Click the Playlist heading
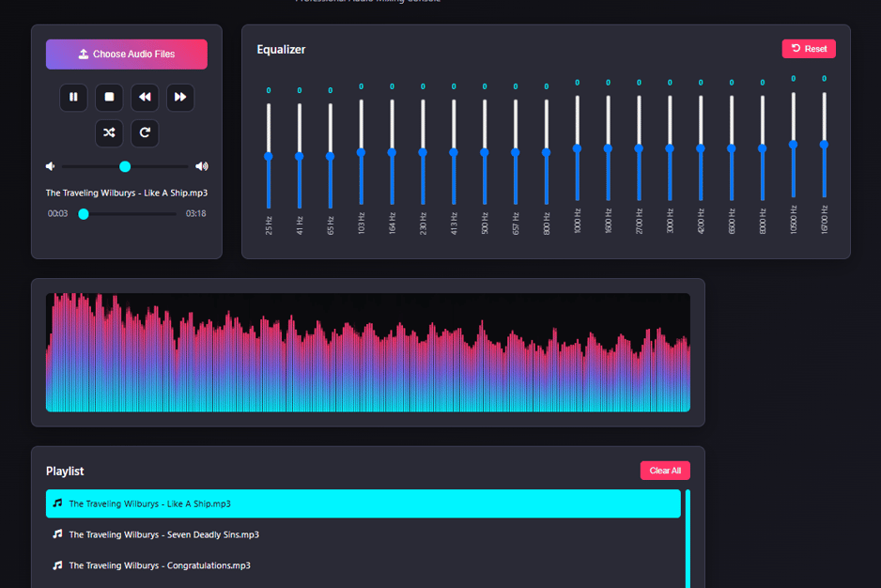 (65, 472)
